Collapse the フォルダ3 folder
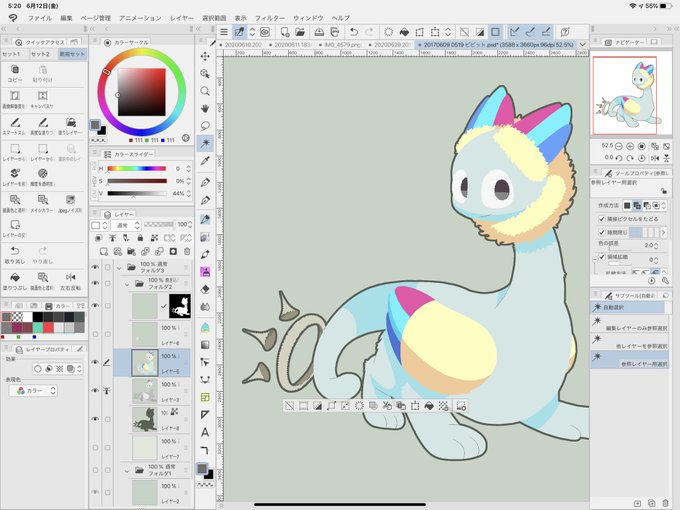Screen dimensions: 680x510 119,268
